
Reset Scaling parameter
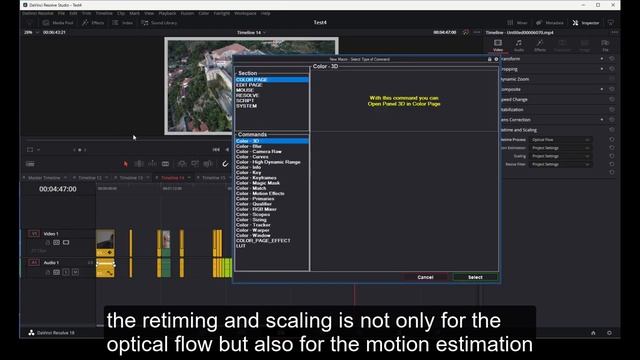coord(612,156)
